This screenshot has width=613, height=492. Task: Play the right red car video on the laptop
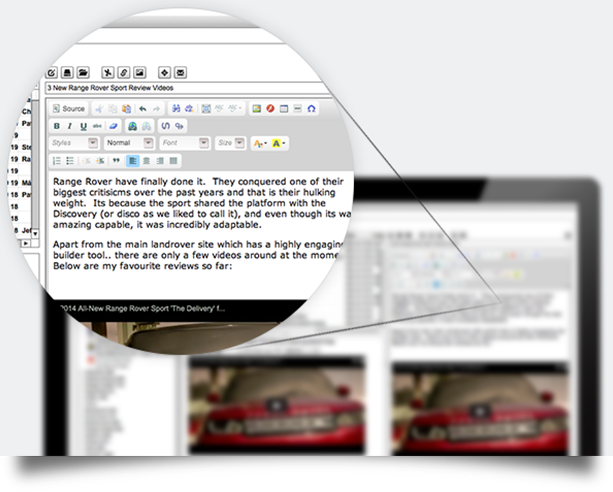tap(480, 411)
